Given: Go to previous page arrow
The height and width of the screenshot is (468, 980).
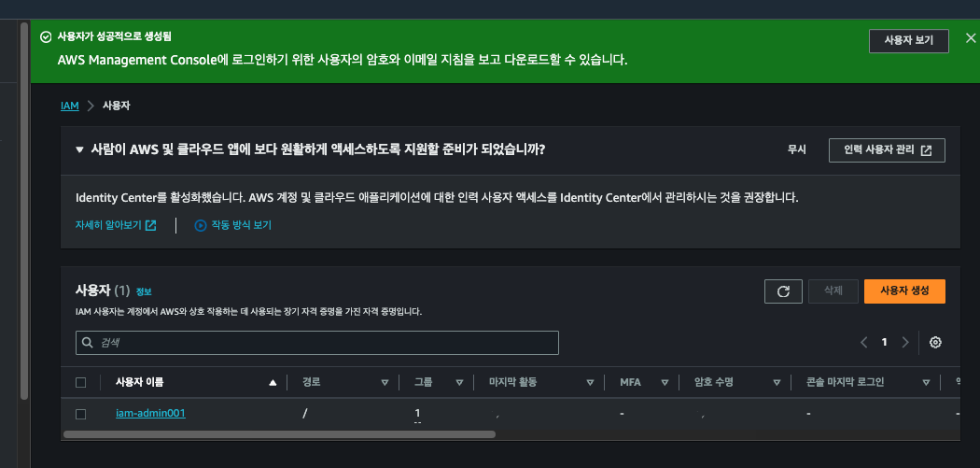Looking at the screenshot, I should click(x=863, y=342).
